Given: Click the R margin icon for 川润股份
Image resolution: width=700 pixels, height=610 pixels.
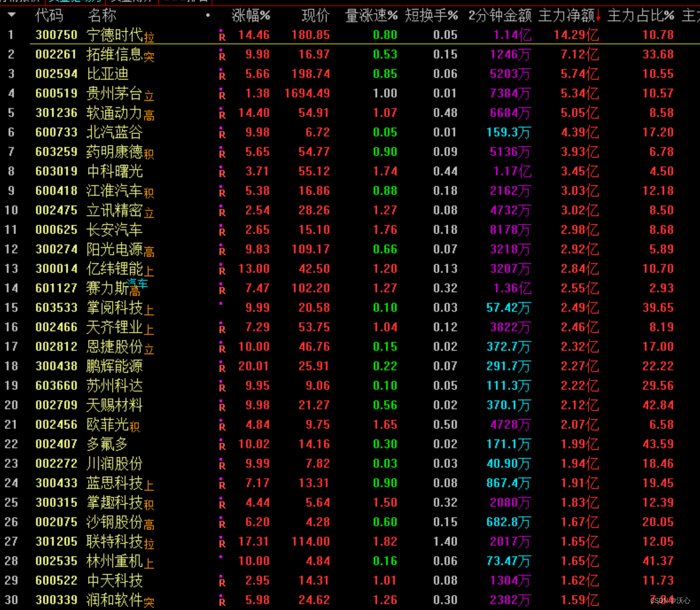Looking at the screenshot, I should (222, 465).
